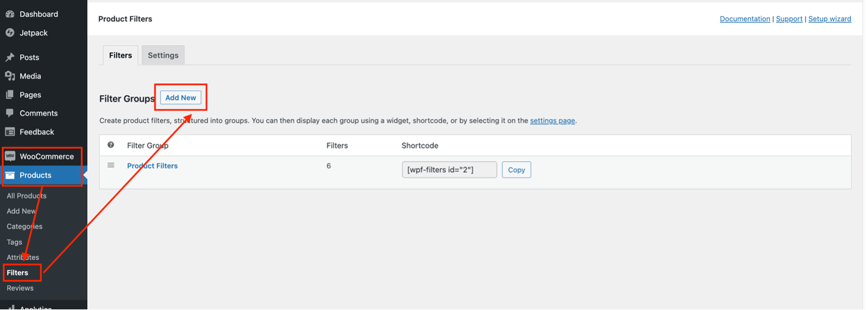The height and width of the screenshot is (310, 868).
Task: Click the Pages stack icon
Action: 10,95
